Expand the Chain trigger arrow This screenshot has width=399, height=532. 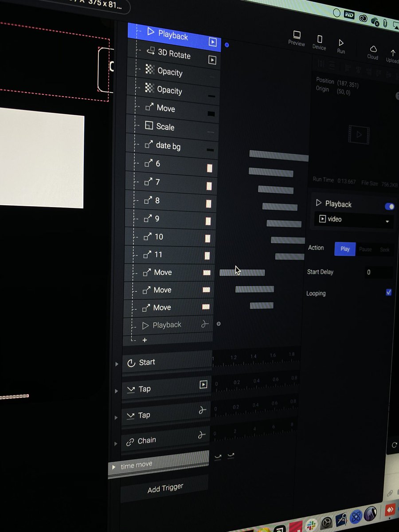pos(116,444)
